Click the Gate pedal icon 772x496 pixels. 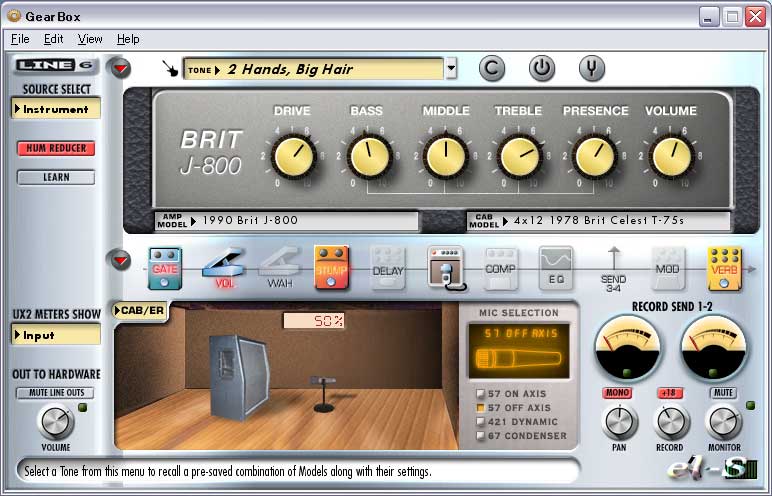pos(165,267)
